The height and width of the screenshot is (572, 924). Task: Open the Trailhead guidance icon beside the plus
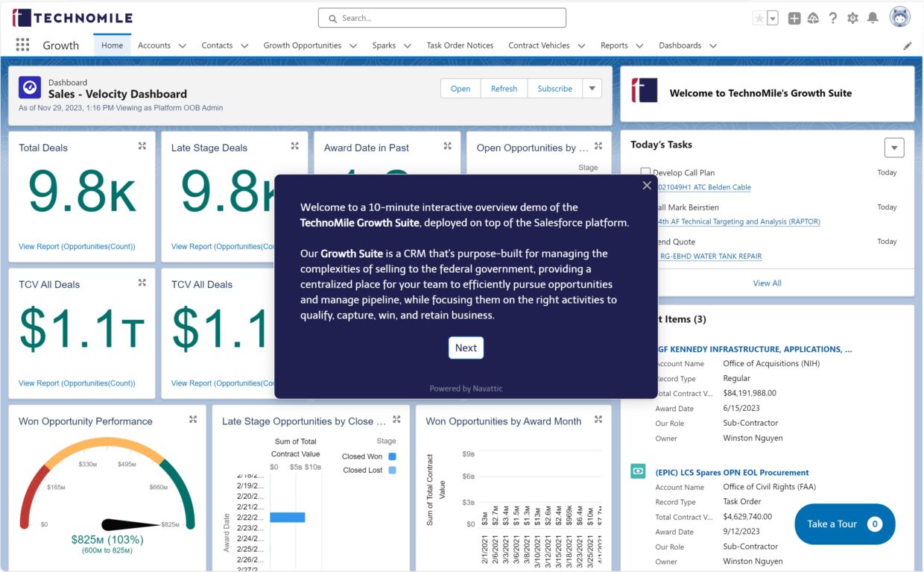coord(814,18)
